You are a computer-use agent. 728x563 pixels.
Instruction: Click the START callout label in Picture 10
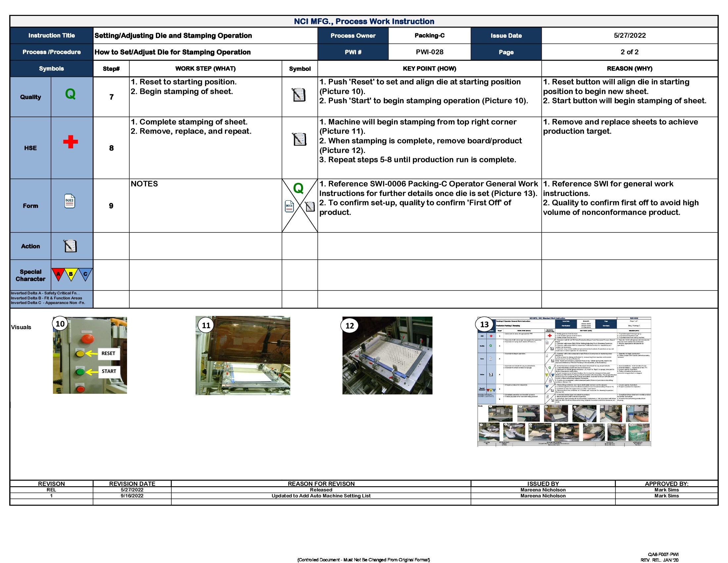[x=108, y=371]
